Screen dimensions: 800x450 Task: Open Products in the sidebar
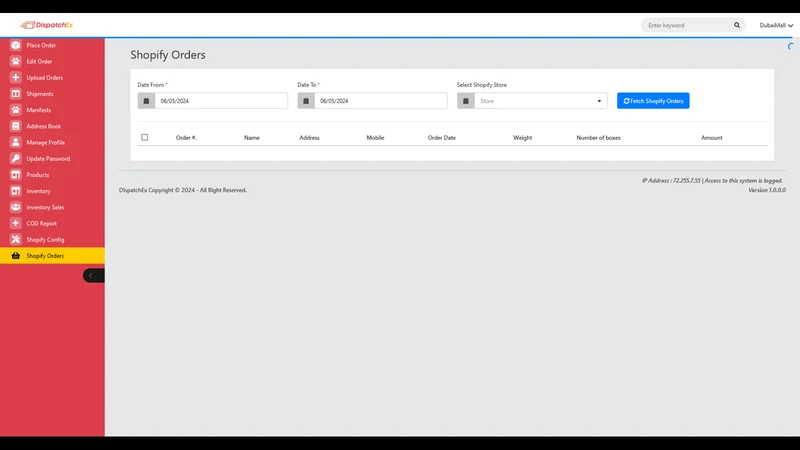(x=38, y=175)
